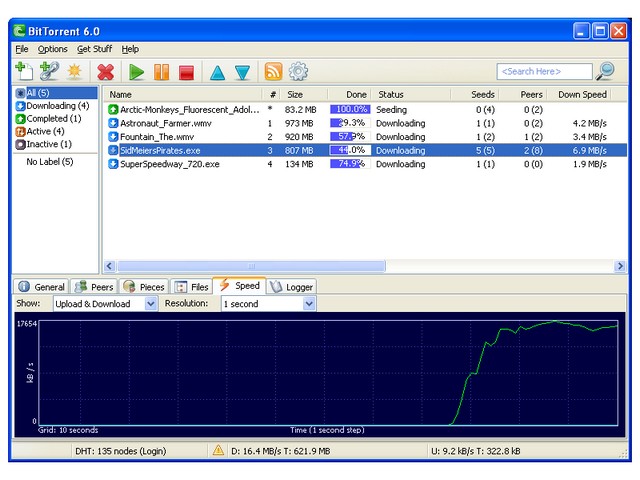Sort by the Size column header

pyautogui.click(x=304, y=95)
